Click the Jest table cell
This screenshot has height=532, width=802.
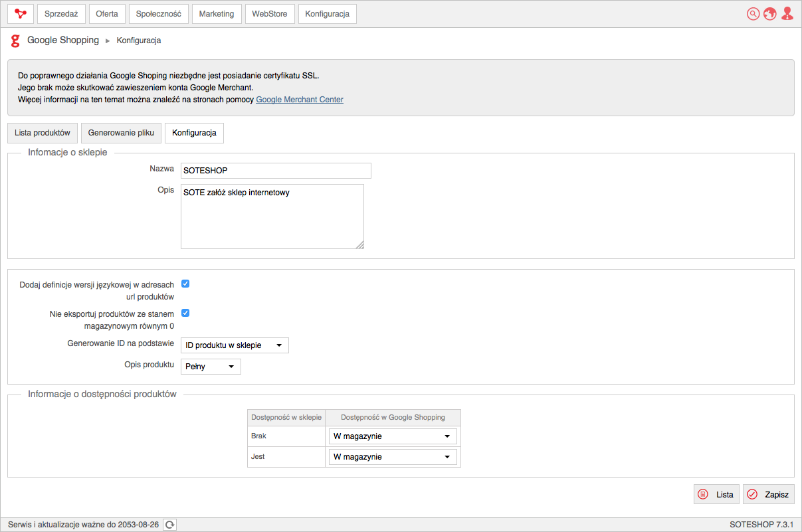(x=286, y=457)
